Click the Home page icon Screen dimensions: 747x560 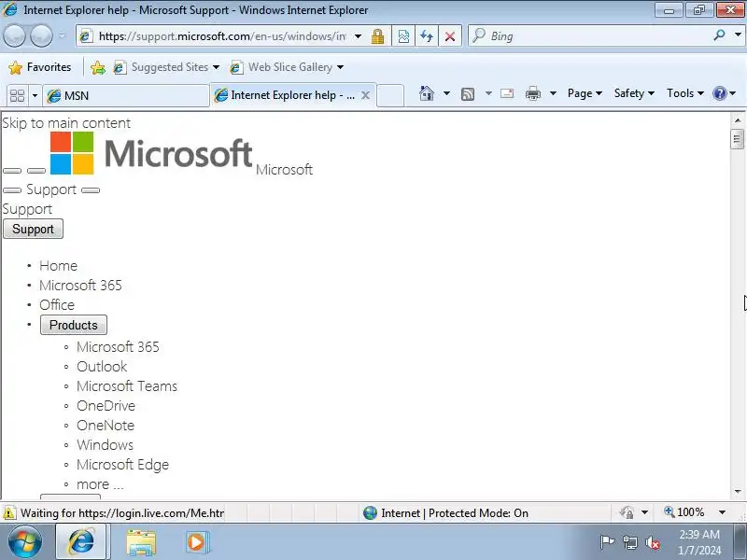427,93
